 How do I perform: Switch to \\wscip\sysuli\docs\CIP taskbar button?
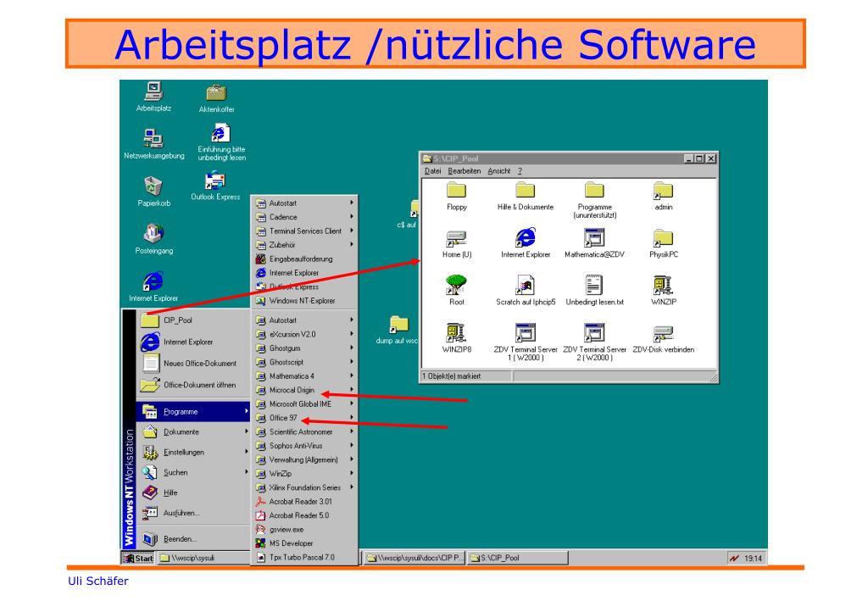[x=414, y=558]
